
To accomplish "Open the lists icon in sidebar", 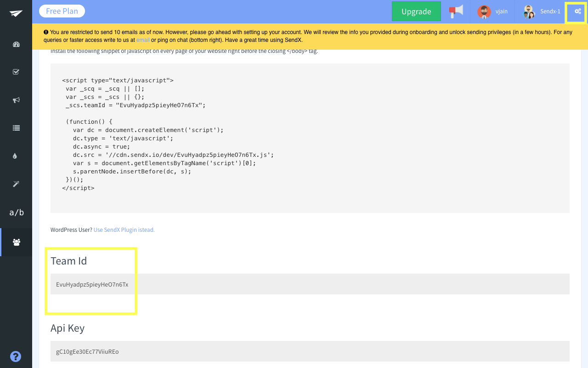I will [16, 128].
